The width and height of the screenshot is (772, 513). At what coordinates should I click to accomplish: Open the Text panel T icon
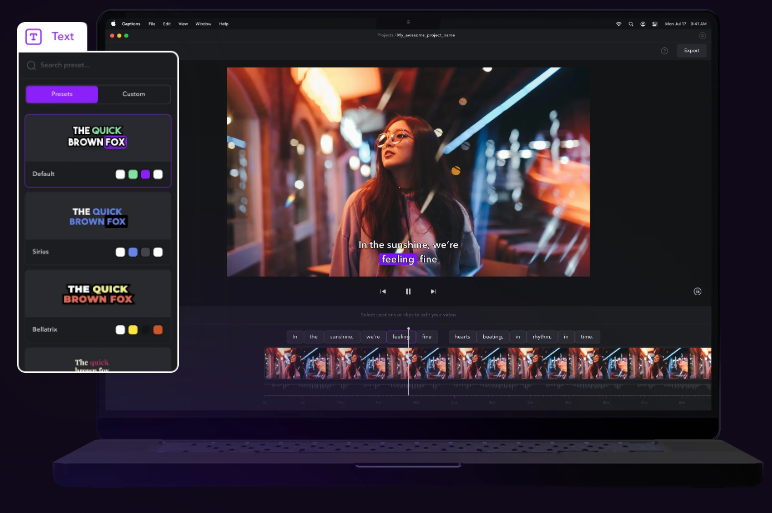coord(33,37)
